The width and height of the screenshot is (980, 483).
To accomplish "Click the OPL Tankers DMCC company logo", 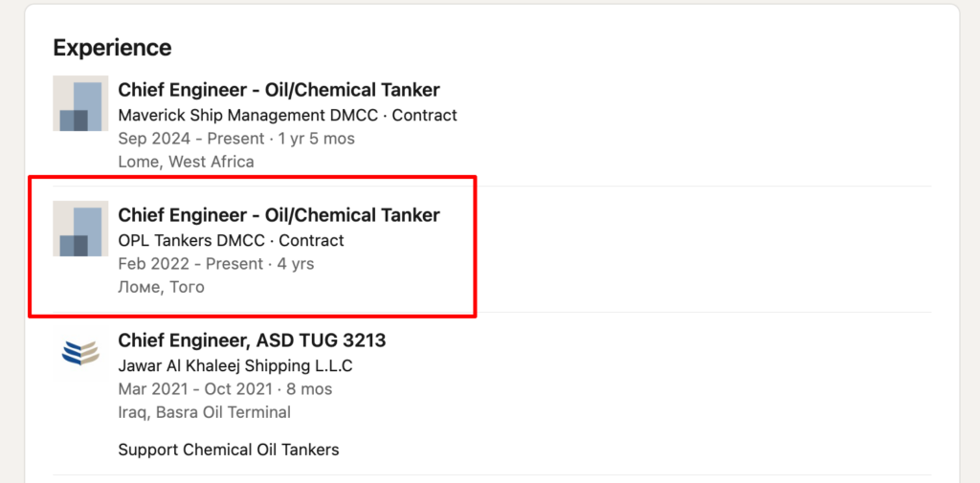I will point(80,229).
